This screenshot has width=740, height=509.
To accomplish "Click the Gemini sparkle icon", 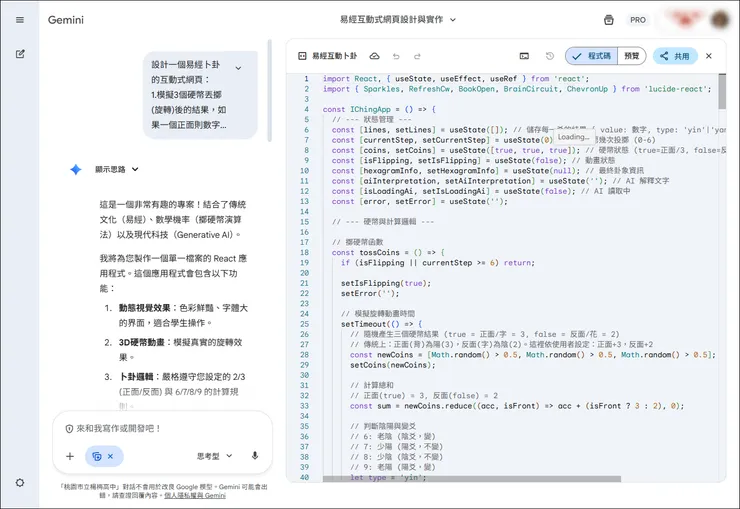I will 76,169.
